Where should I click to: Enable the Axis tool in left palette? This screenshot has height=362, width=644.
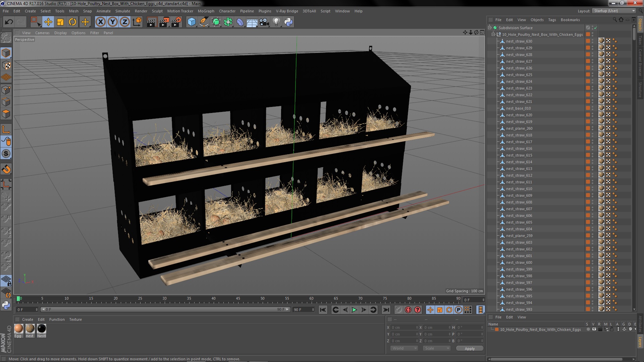tap(6, 129)
